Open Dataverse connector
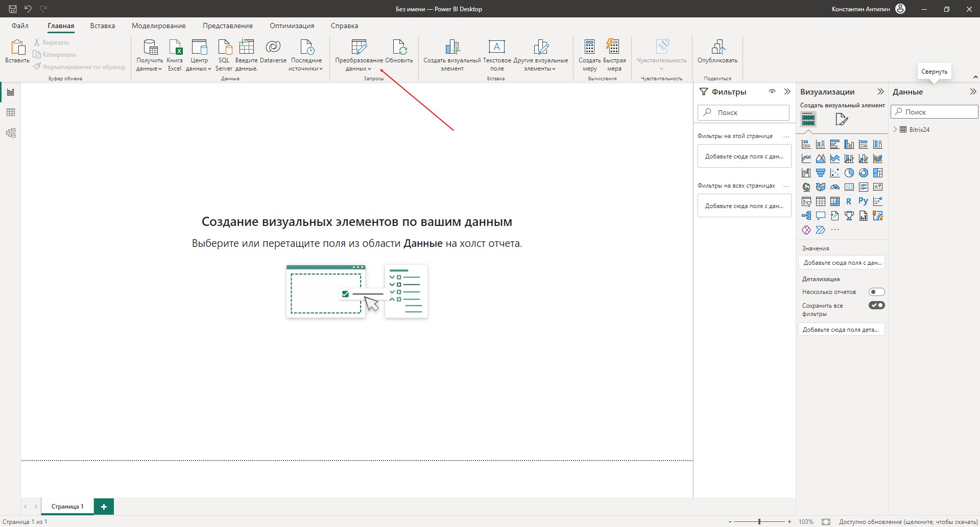 (x=273, y=52)
